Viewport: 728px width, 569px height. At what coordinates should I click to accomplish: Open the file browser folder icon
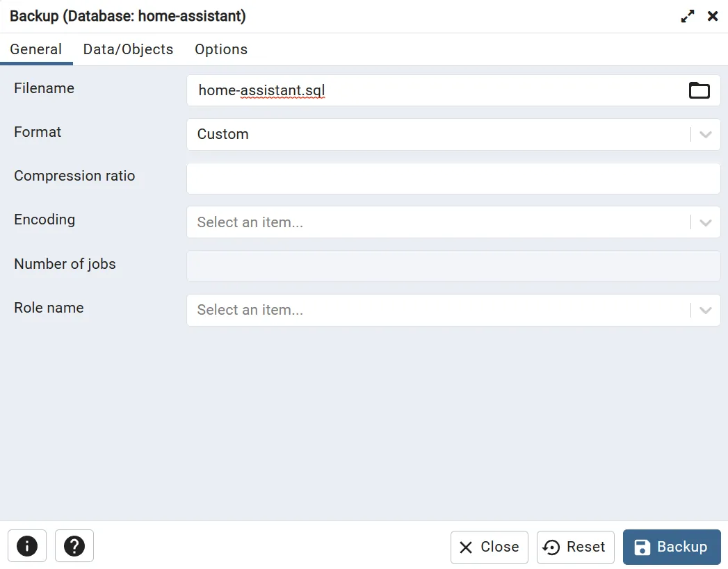point(699,90)
